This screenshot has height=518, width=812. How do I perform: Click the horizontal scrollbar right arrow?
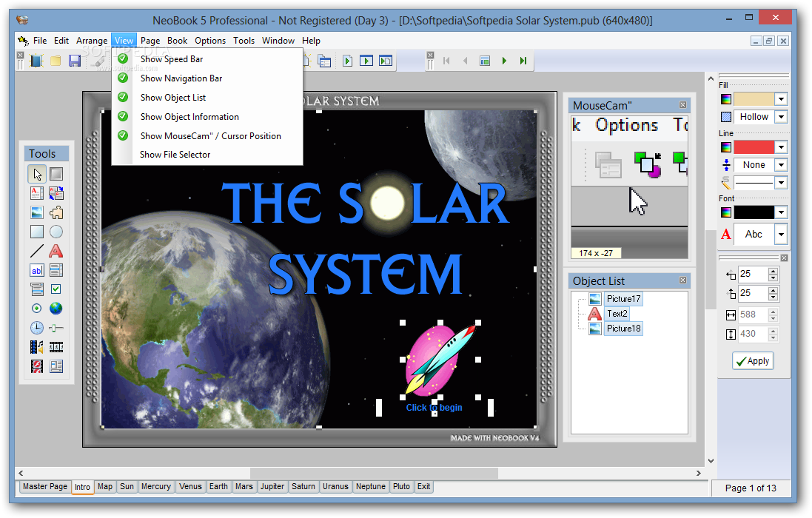pyautogui.click(x=699, y=473)
